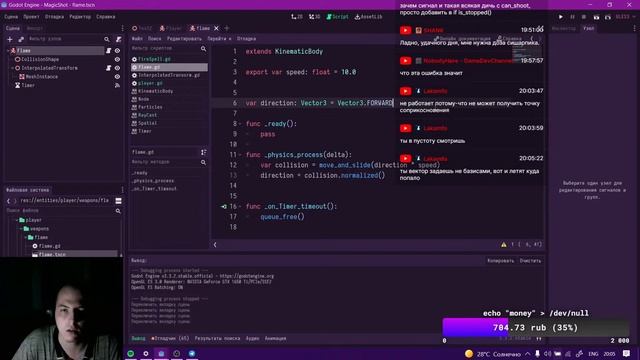Open AssetLib workspace
The width and height of the screenshot is (640, 360).
[368, 17]
